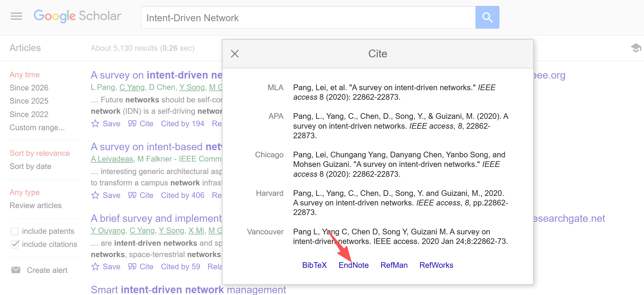Click the search field with Intent-Driven Network

308,17
